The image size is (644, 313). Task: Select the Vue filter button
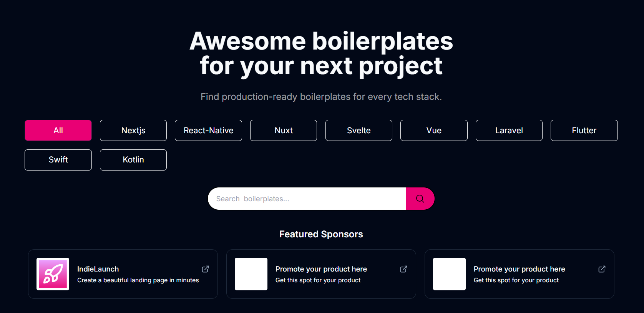[434, 130]
